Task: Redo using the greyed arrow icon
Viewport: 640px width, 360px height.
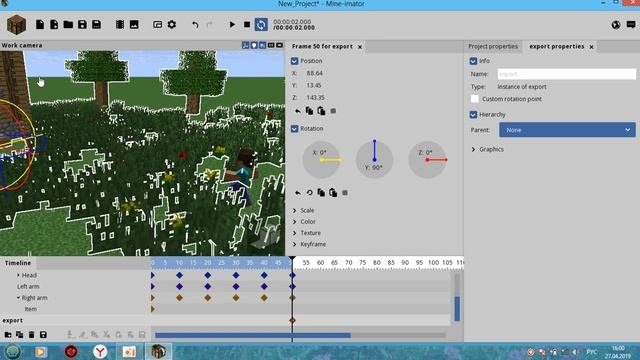Action: 209,25
